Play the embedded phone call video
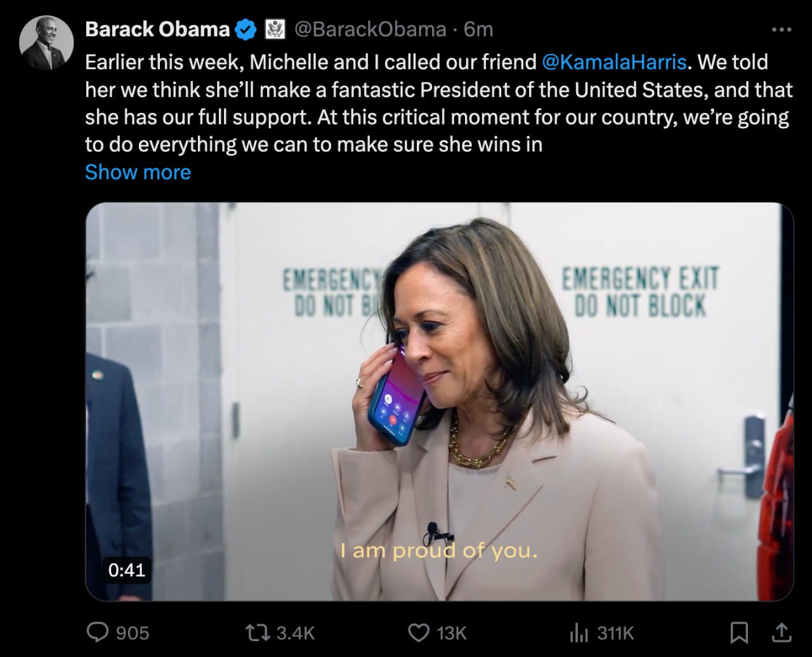 click(x=439, y=401)
